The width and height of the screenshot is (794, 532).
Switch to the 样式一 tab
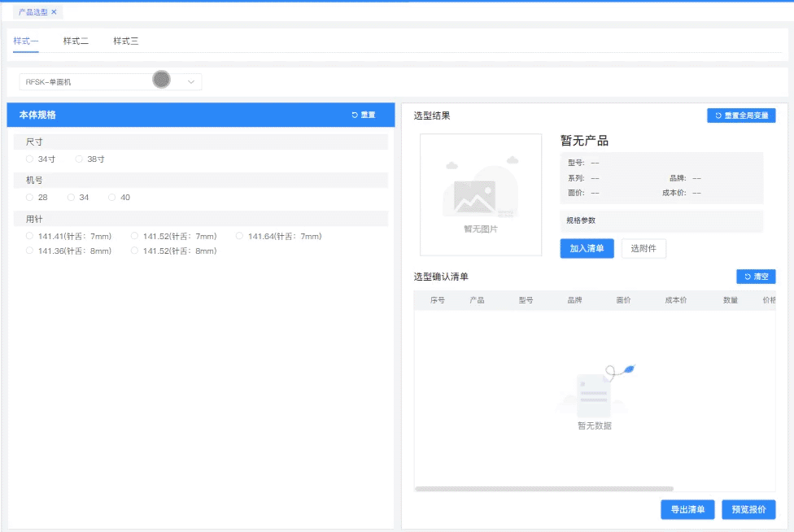25,41
